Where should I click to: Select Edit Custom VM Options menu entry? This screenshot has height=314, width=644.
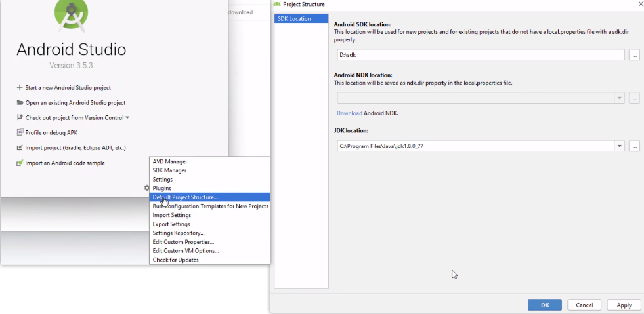coord(210,251)
